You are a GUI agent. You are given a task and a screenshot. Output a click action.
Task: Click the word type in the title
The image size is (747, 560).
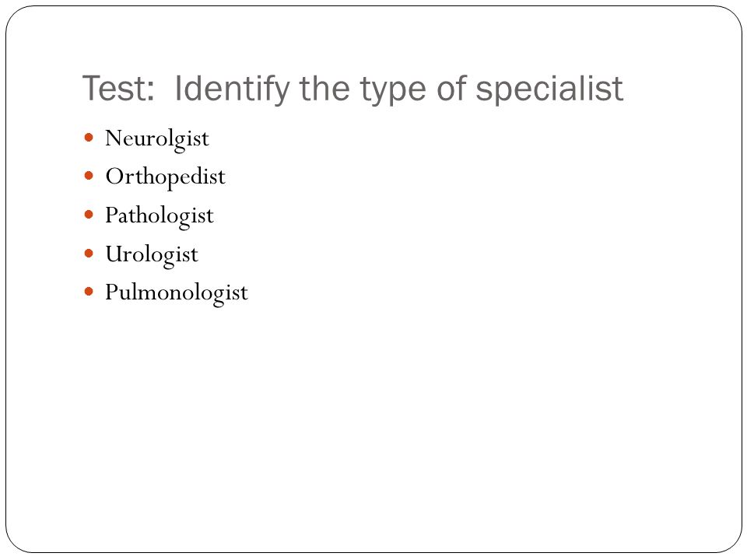click(x=392, y=92)
